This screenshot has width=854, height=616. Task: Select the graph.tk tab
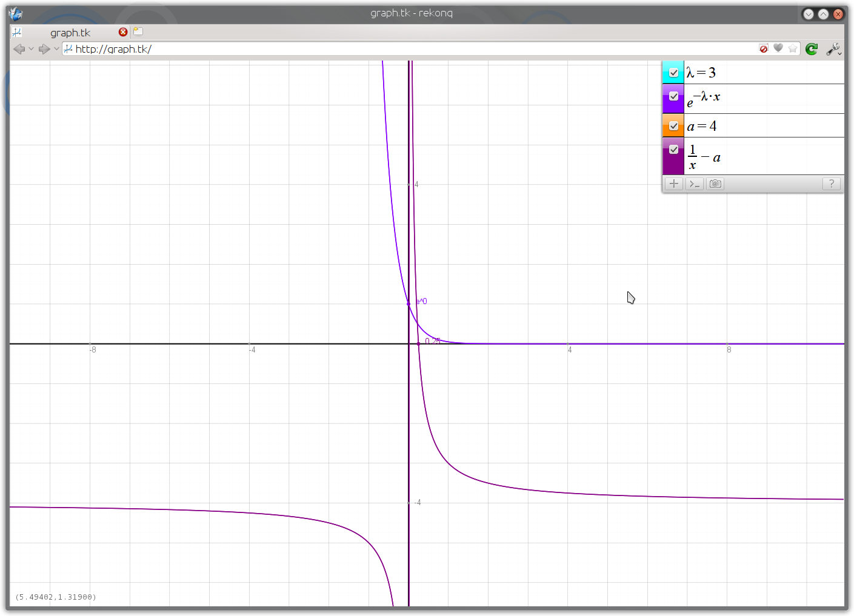(70, 33)
